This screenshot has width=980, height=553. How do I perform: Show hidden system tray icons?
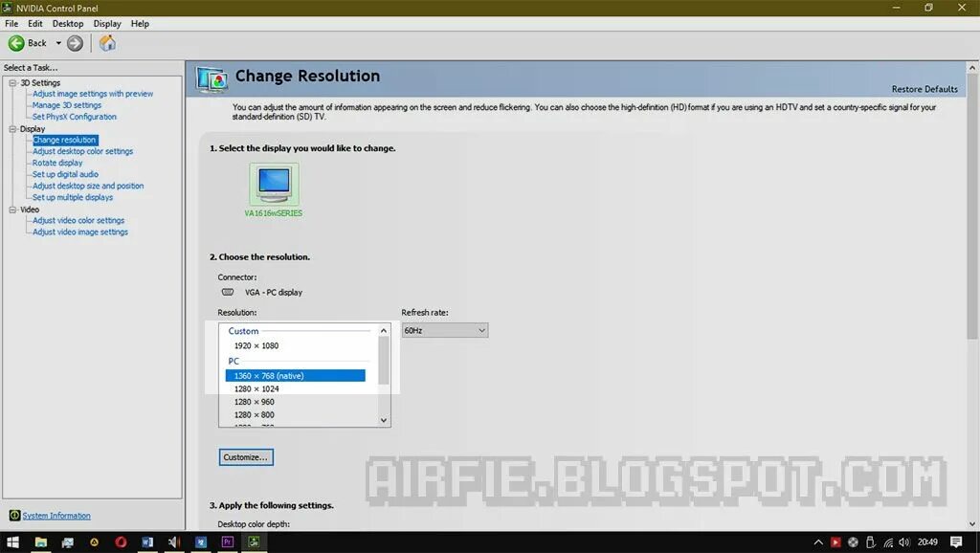tap(818, 542)
